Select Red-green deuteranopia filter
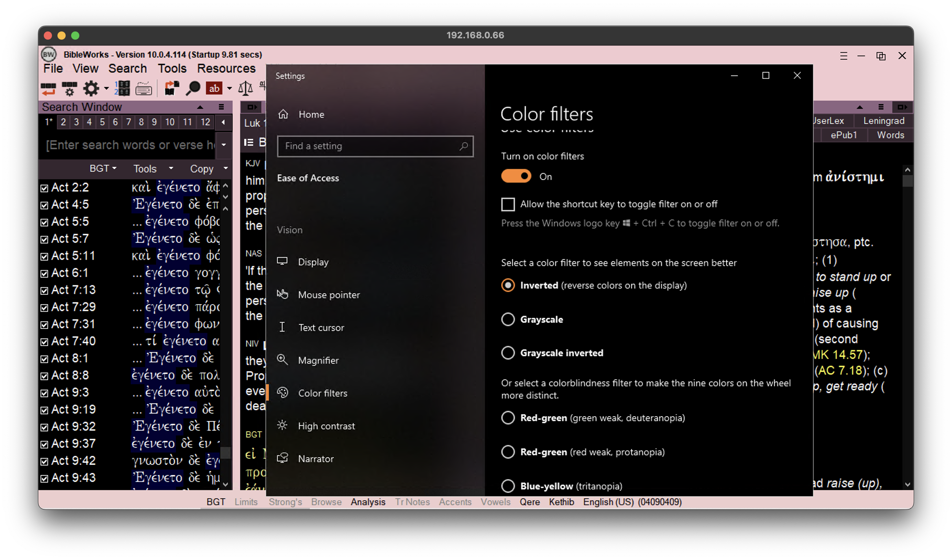The width and height of the screenshot is (952, 560). (508, 418)
